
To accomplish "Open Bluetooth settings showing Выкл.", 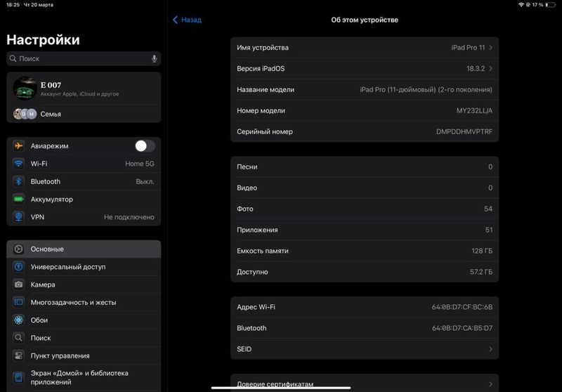I will pos(84,181).
